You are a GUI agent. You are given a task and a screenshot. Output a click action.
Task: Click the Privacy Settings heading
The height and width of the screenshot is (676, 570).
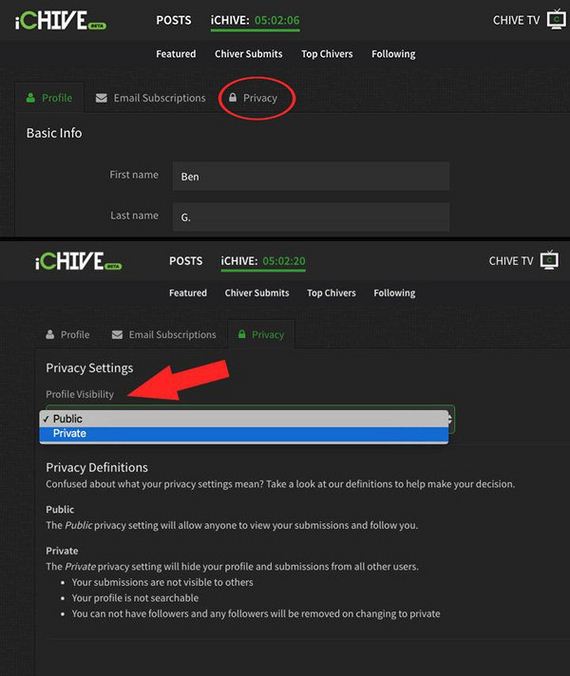[x=89, y=368]
